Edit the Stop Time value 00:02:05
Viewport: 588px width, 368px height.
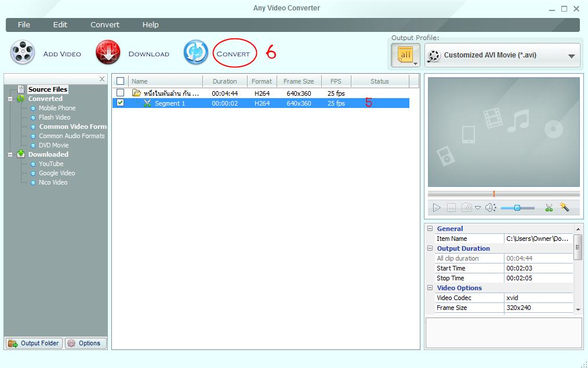(x=539, y=278)
